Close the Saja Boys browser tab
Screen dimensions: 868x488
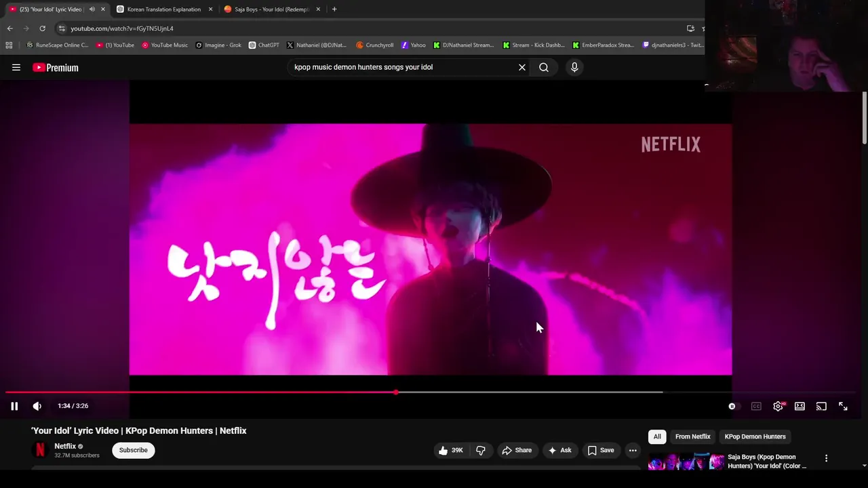point(318,9)
